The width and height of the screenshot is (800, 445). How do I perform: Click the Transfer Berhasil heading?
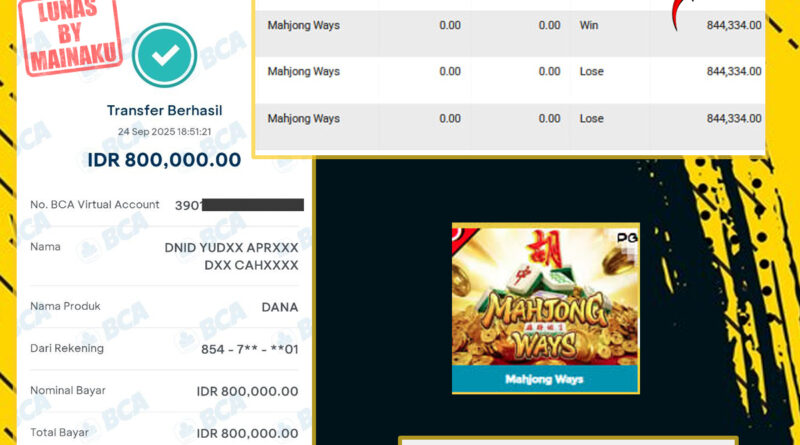164,110
